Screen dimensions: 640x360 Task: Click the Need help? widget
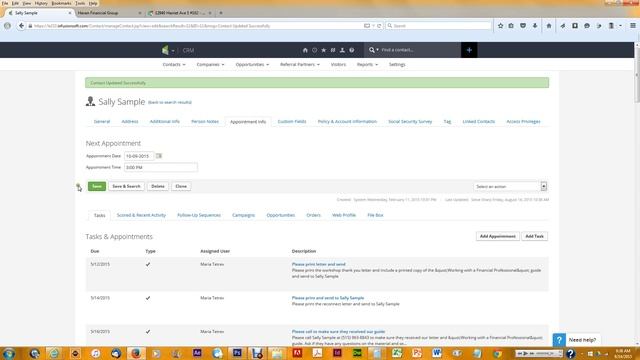(x=576, y=340)
